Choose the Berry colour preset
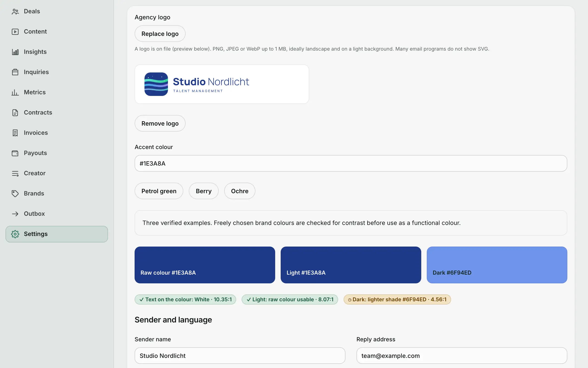588x368 pixels. tap(204, 191)
